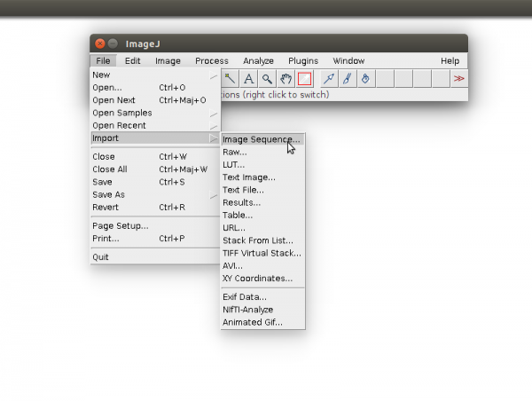Select AVI... import option
Screen dimensions: 532x401
tap(262, 266)
